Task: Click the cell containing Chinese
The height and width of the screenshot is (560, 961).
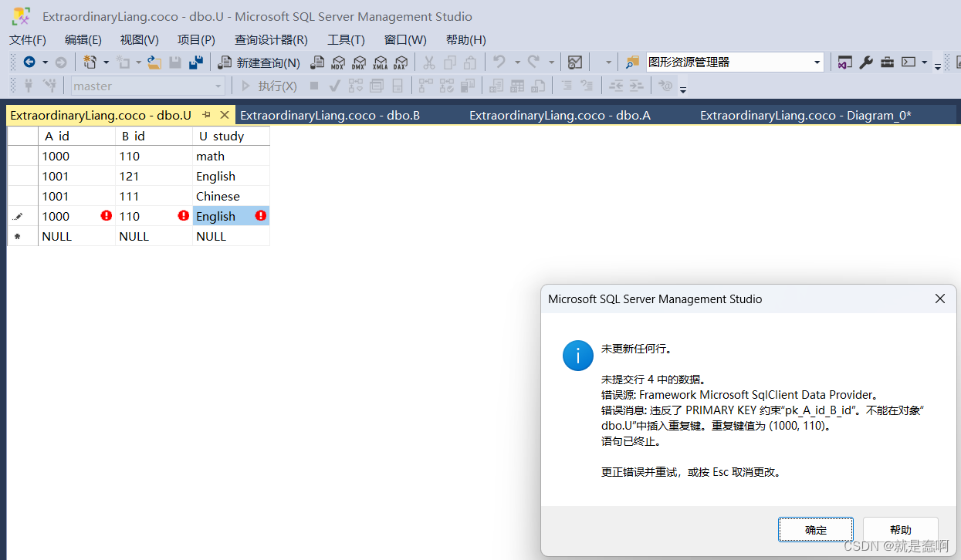Action: pyautogui.click(x=231, y=196)
